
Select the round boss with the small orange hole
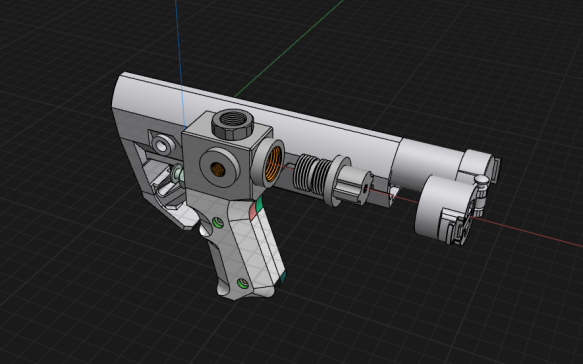pos(219,167)
